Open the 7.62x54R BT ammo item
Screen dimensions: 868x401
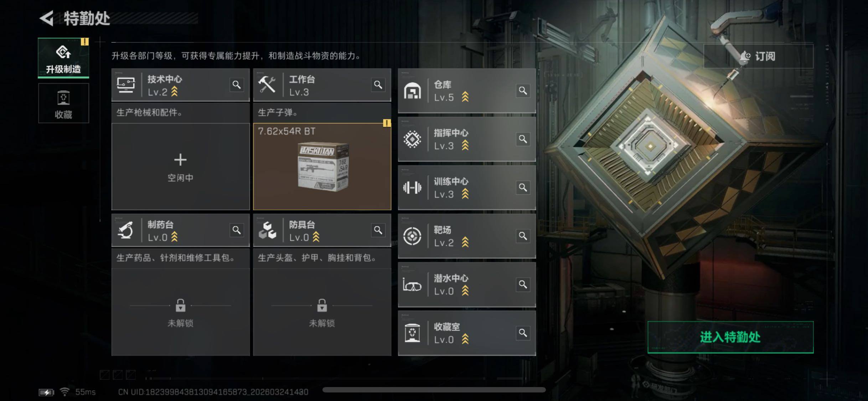(x=322, y=167)
